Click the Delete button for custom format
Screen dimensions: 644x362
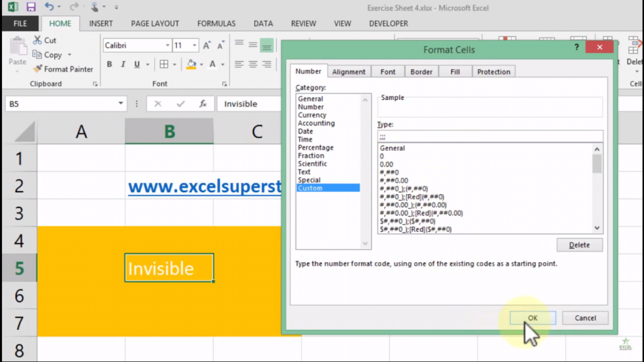(579, 245)
